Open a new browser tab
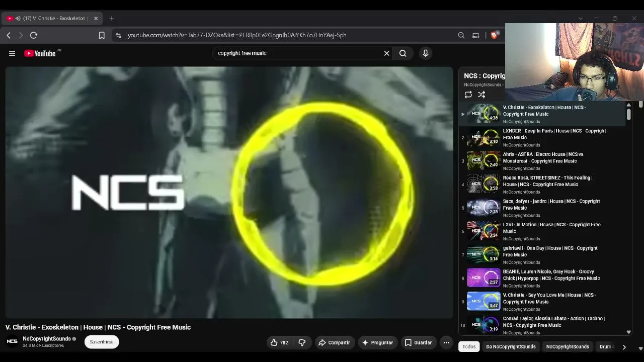This screenshot has width=644, height=362. coord(112,19)
